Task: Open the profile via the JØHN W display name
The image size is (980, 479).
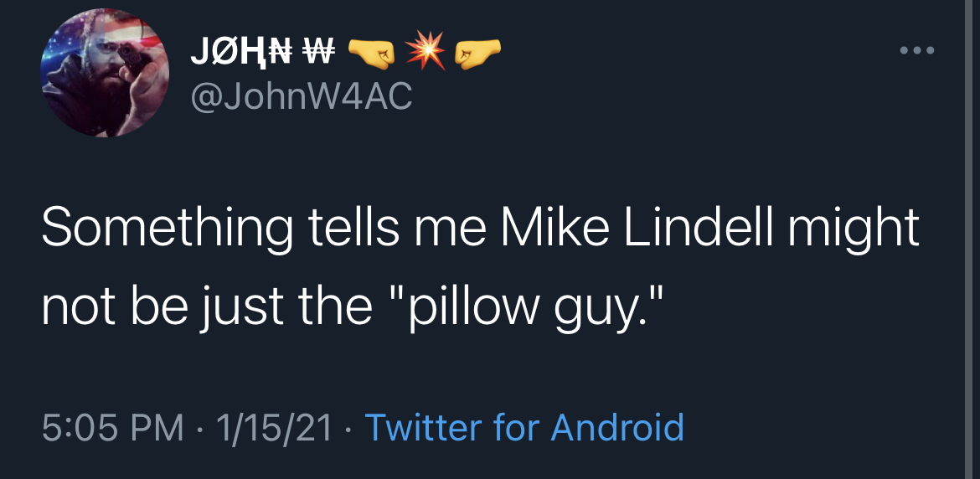Action: (x=263, y=52)
